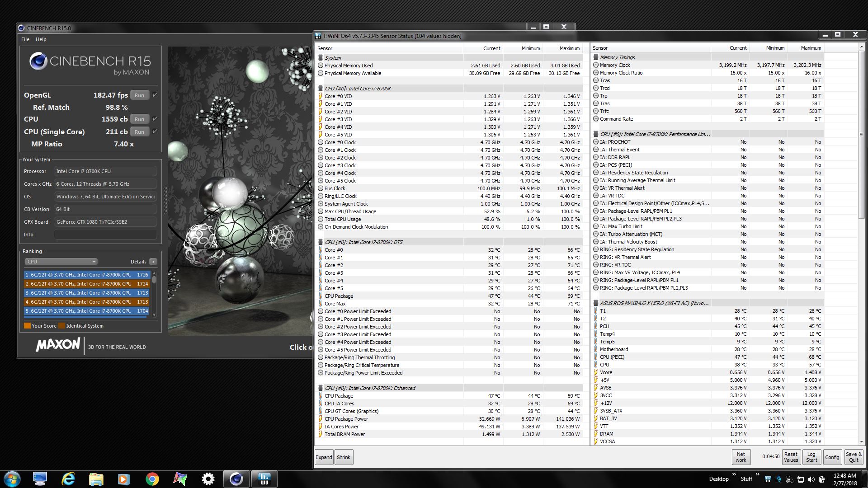Click the Memory Clock sensor circle icon
The width and height of the screenshot is (868, 488).
click(596, 65)
